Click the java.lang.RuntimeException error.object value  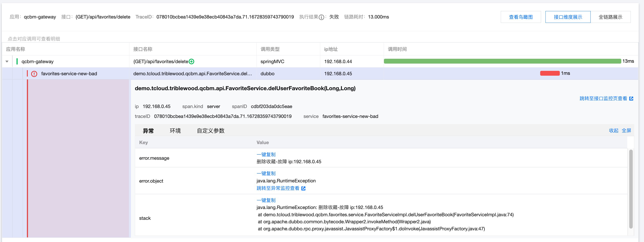(x=286, y=181)
